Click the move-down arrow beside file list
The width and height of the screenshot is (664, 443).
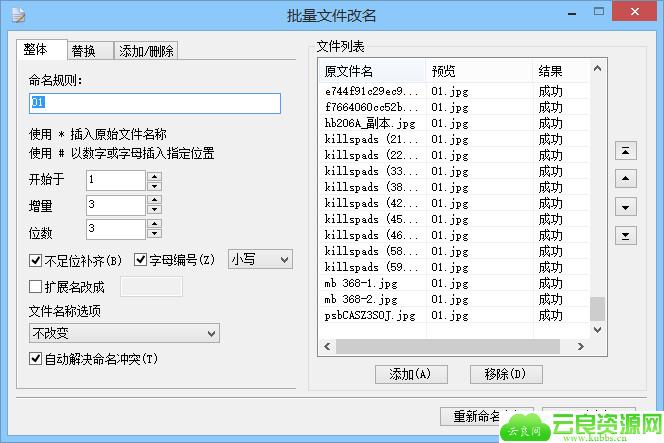(x=625, y=207)
